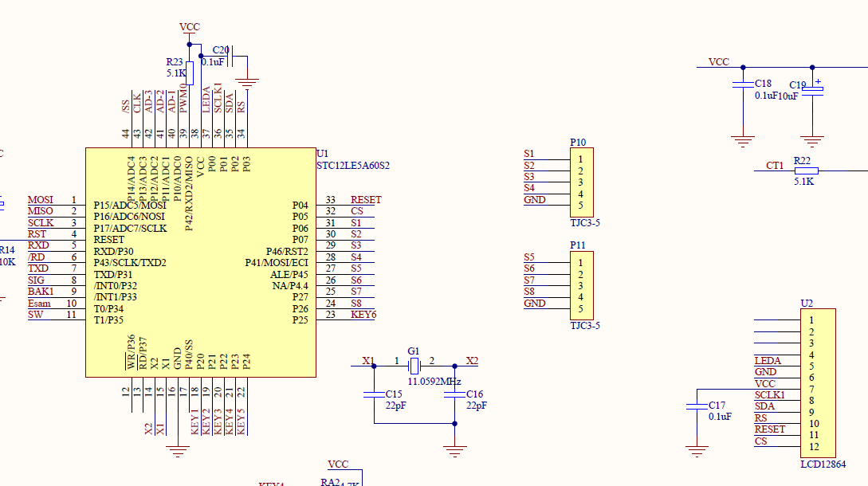Click the ground symbol below C17
The image size is (868, 486).
coord(697,452)
